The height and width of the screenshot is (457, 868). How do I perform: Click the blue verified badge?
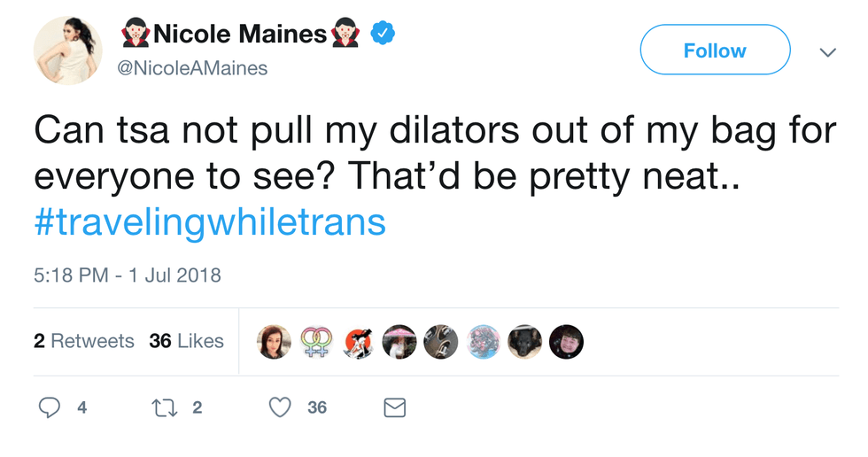point(382,34)
